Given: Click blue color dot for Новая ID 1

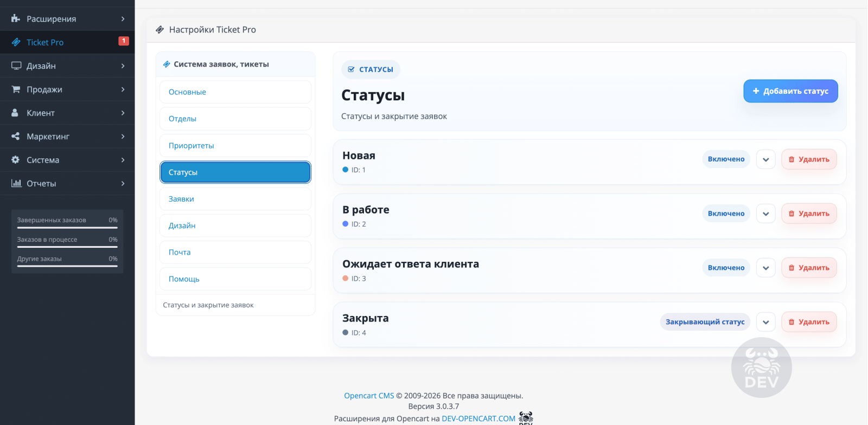Looking at the screenshot, I should [x=346, y=170].
